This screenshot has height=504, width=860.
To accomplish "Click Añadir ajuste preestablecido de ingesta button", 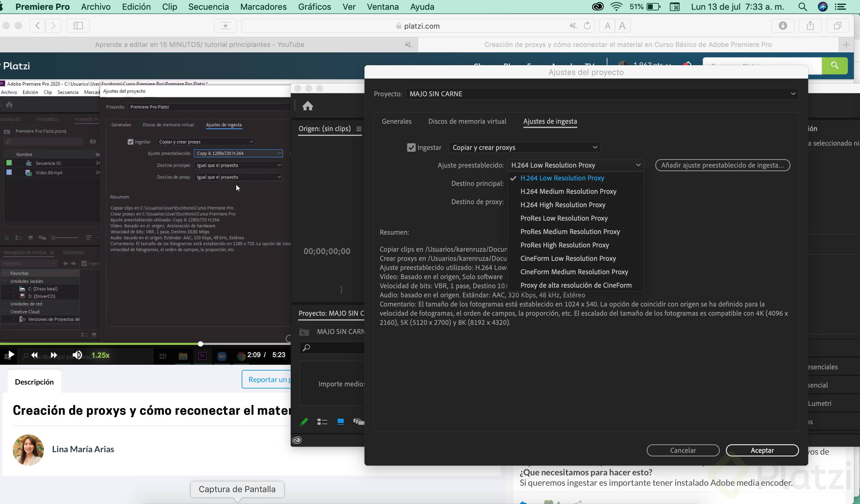I will click(723, 165).
